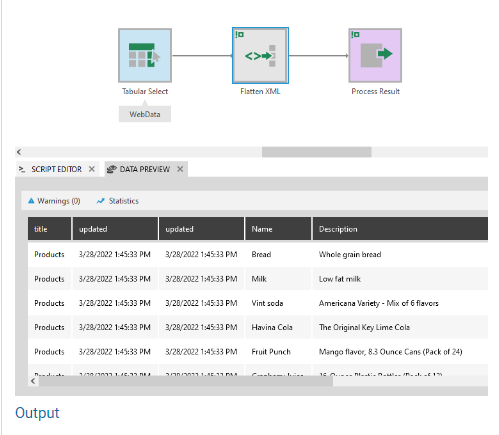Switch to the Data Preview tab
The image size is (499, 435).
coord(144,169)
